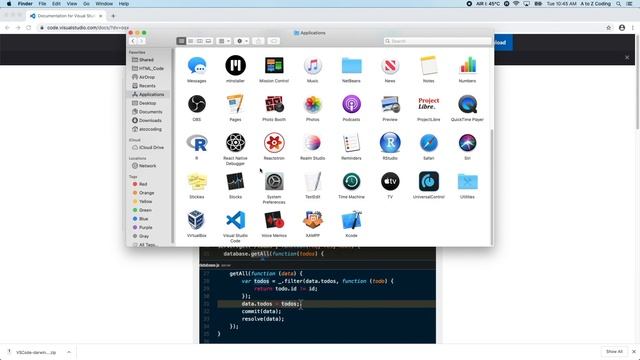Open the Messages app icon
The width and height of the screenshot is (640, 360).
pyautogui.click(x=197, y=65)
